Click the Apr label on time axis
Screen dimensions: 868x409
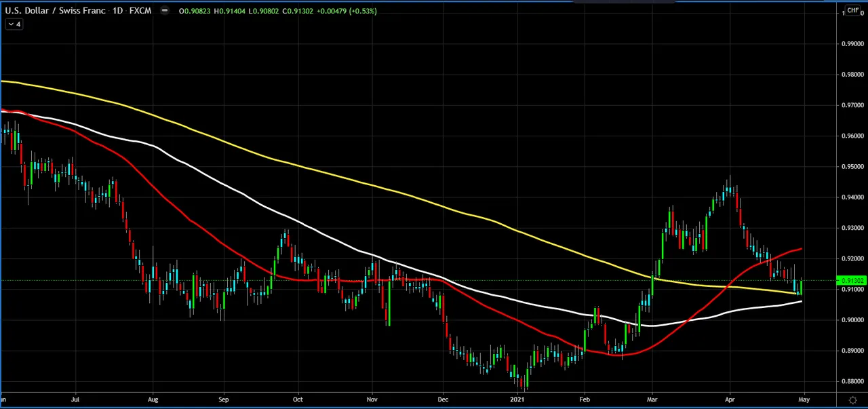click(x=730, y=400)
